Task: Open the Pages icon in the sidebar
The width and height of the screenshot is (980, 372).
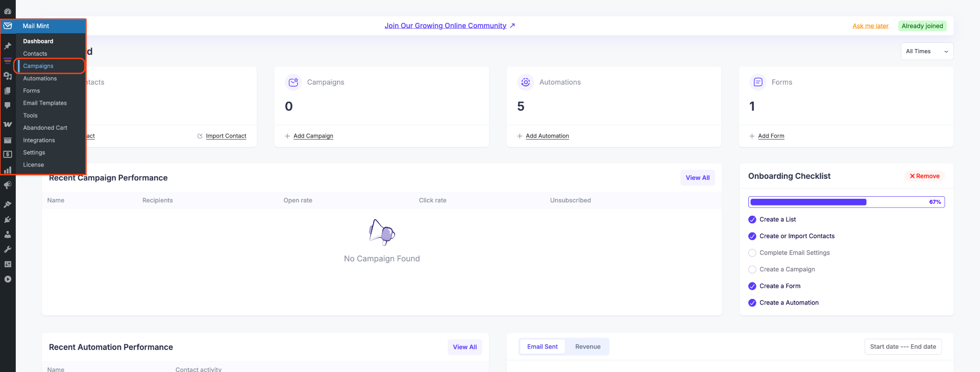Action: point(8,90)
